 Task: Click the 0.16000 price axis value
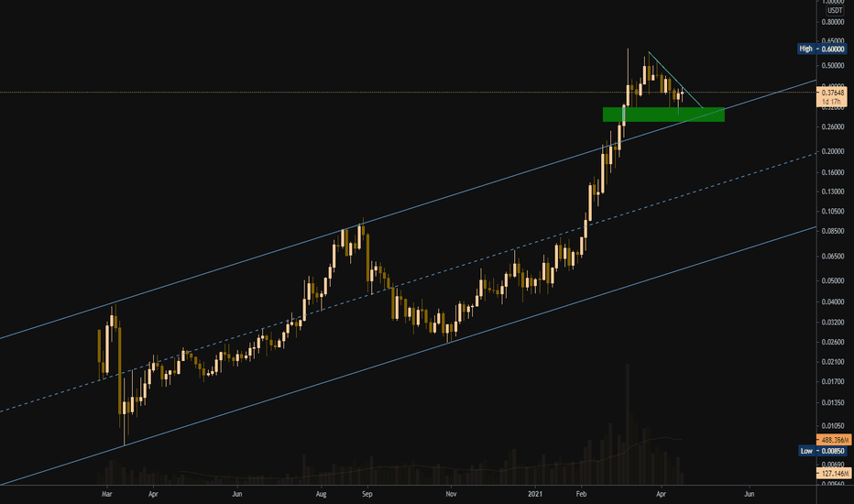[x=833, y=172]
